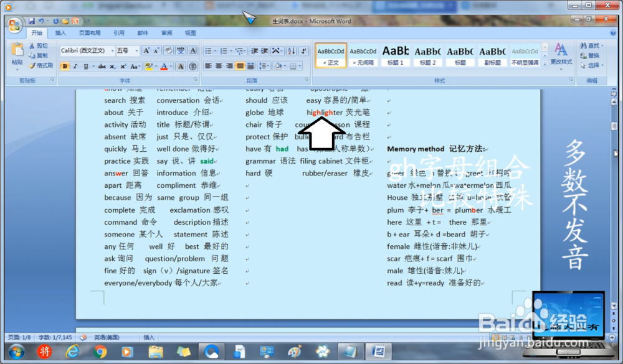Screen dimensions: 623x364
Task: Toggle Italic formatting
Action: point(75,67)
